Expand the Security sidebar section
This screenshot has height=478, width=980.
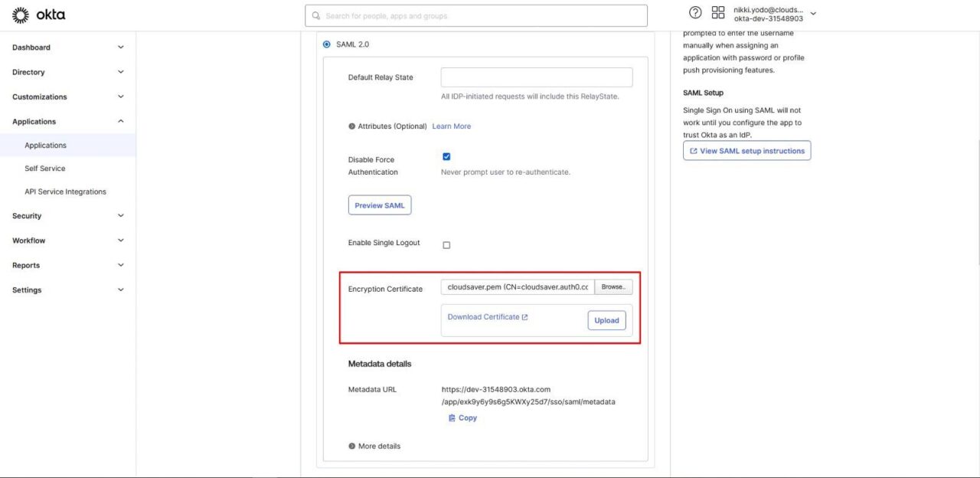pyautogui.click(x=67, y=215)
